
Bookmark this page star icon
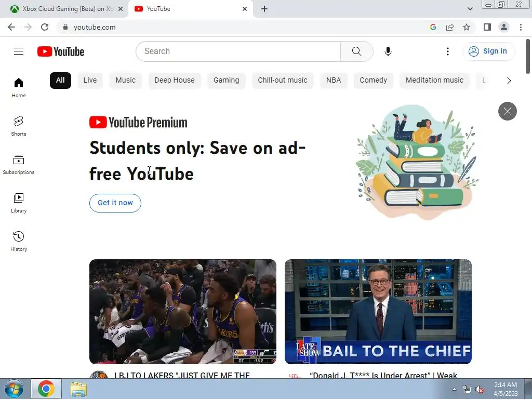click(467, 27)
